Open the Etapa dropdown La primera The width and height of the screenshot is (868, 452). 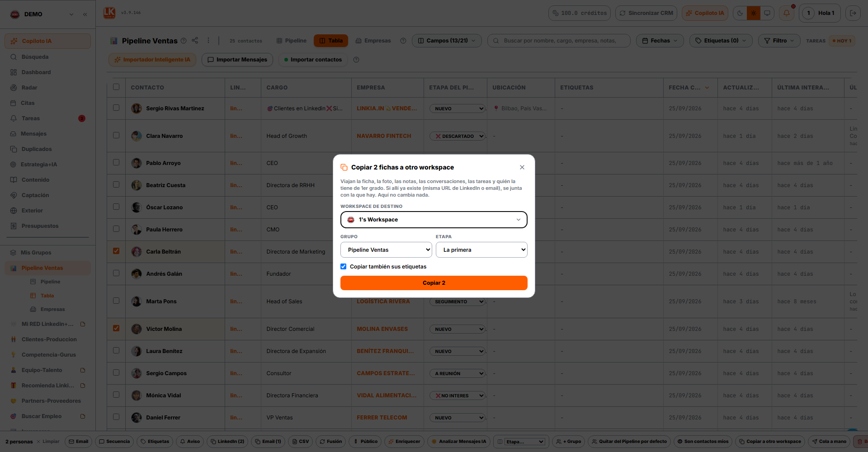click(x=481, y=250)
